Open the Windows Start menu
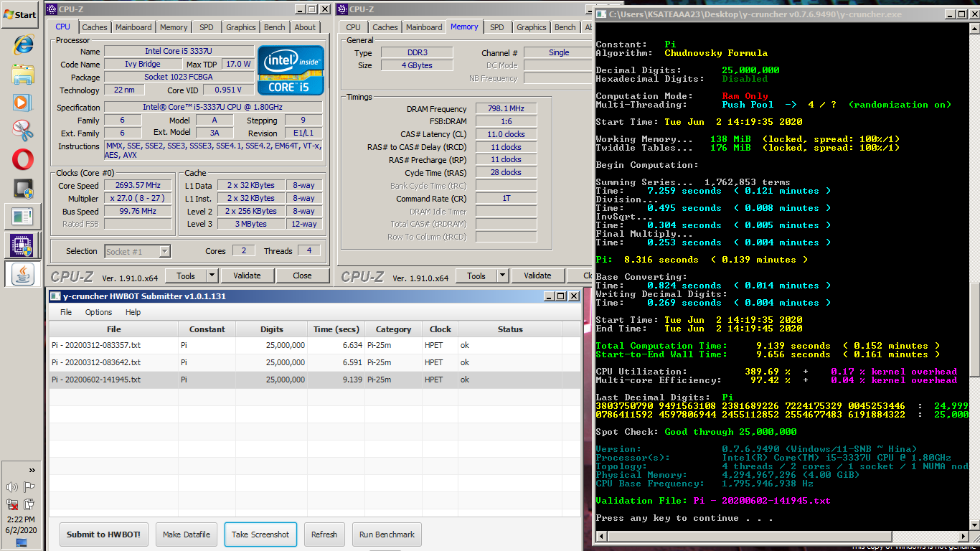The image size is (980, 551). (x=19, y=14)
